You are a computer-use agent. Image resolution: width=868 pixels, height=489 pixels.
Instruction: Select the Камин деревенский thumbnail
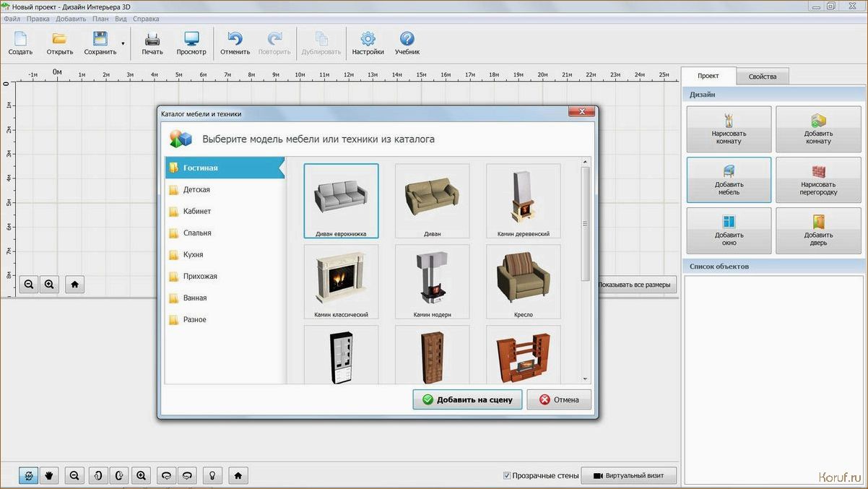click(x=523, y=201)
